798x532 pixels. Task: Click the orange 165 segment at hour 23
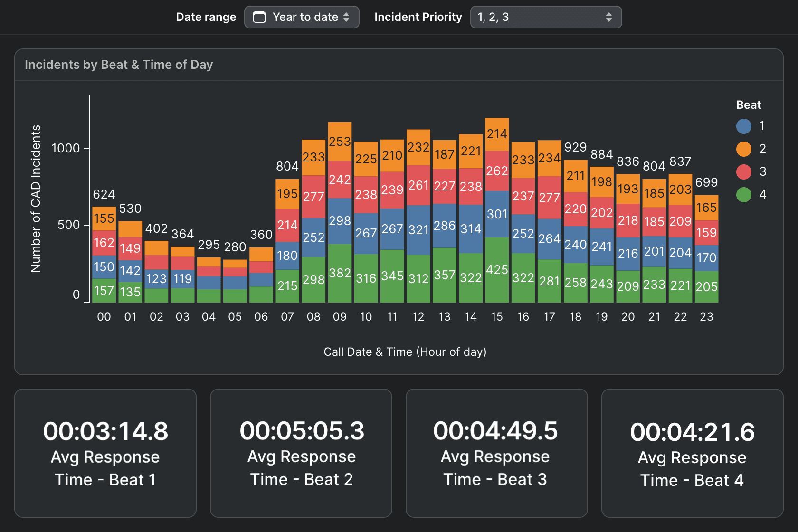[x=706, y=208]
